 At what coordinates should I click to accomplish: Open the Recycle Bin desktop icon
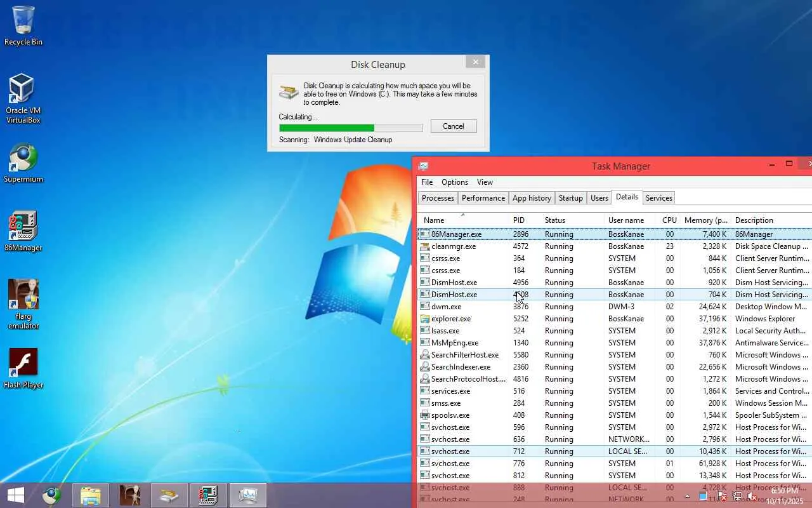click(23, 26)
